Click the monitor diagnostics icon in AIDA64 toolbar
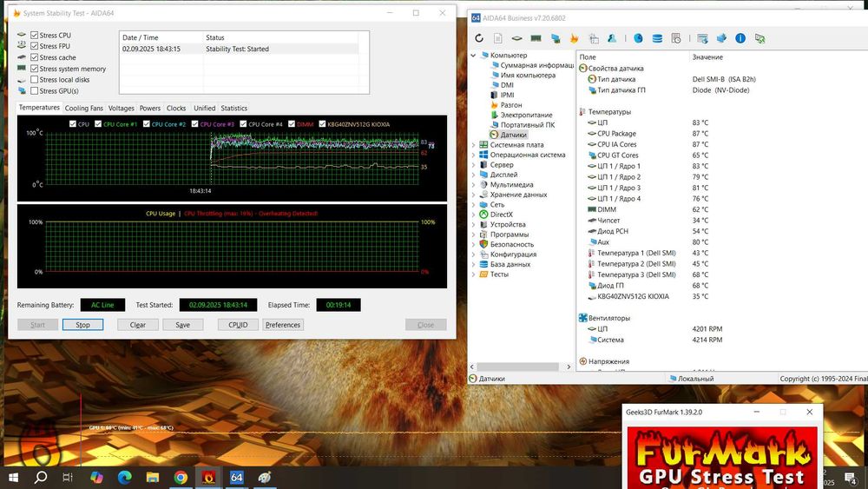The image size is (868, 489). point(556,38)
